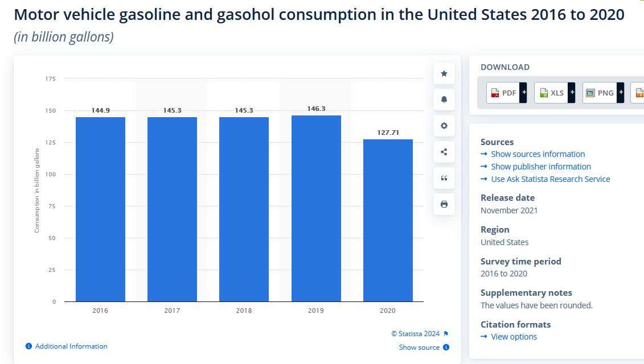Open Use Ask Statista Research Service
Image resolution: width=644 pixels, height=364 pixels.
point(550,179)
